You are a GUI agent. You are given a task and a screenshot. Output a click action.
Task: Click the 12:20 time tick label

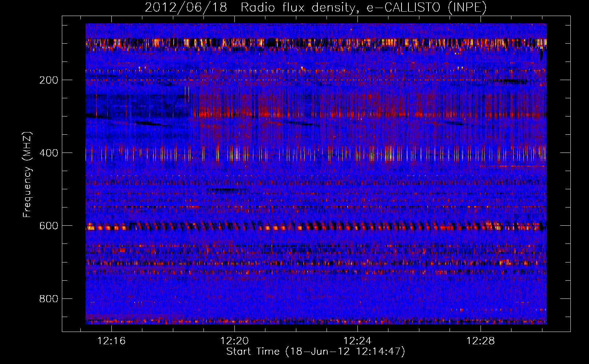234,341
